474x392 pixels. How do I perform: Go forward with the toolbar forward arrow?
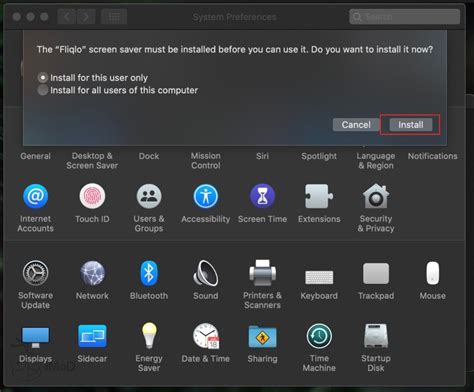(x=86, y=16)
